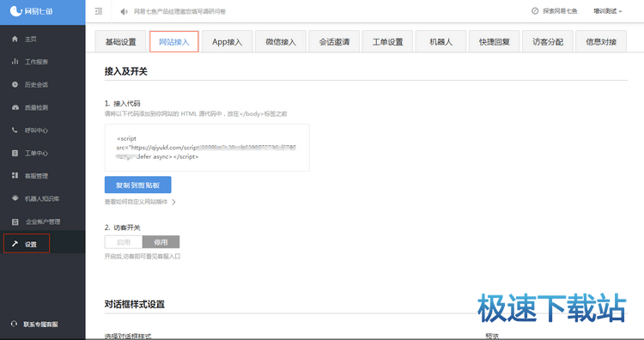
Task: Click the 1. 接入代码 label
Action: [x=123, y=104]
